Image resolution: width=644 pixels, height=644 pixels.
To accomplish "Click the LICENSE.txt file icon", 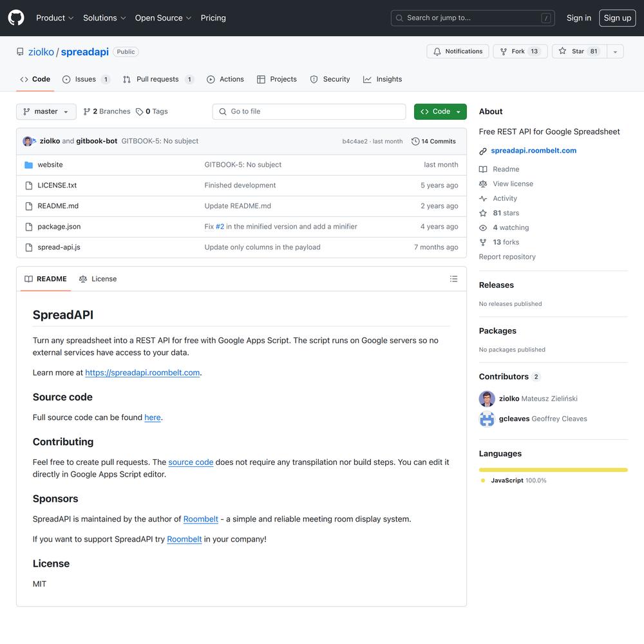I will (29, 185).
